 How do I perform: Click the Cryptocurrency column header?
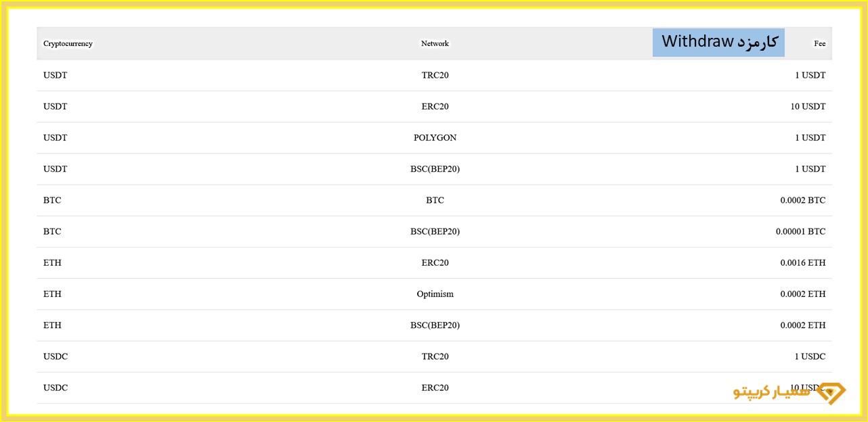pos(68,44)
